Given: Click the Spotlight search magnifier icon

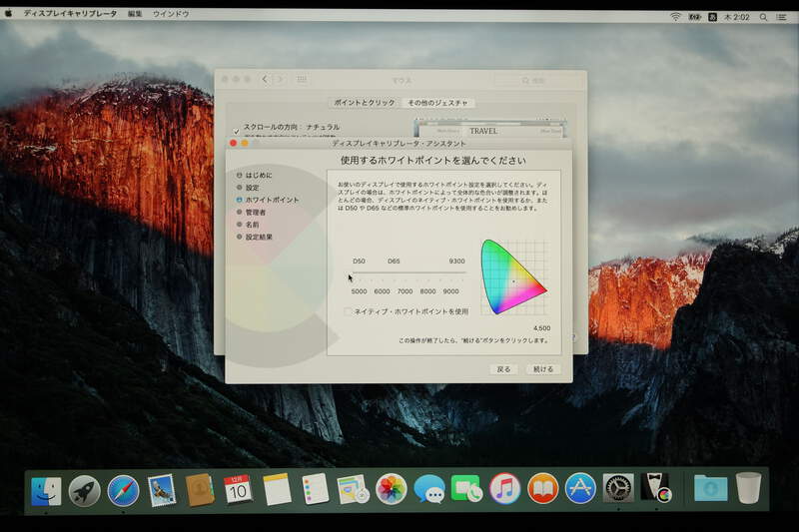Looking at the screenshot, I should point(763,17).
